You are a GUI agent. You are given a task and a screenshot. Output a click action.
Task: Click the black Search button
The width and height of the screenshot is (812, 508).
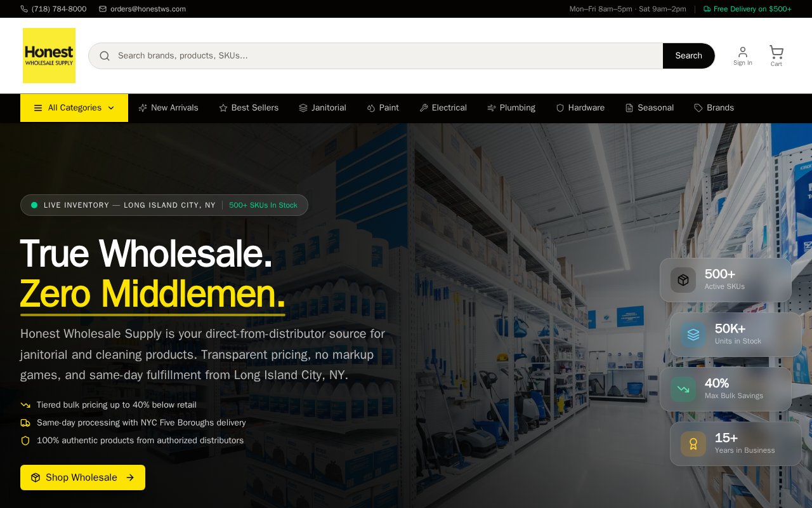point(688,56)
